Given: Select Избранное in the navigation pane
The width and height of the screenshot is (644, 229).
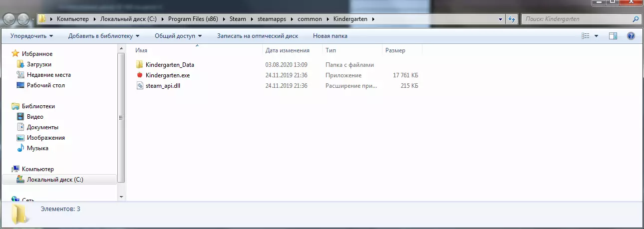Looking at the screenshot, I should click(x=37, y=54).
